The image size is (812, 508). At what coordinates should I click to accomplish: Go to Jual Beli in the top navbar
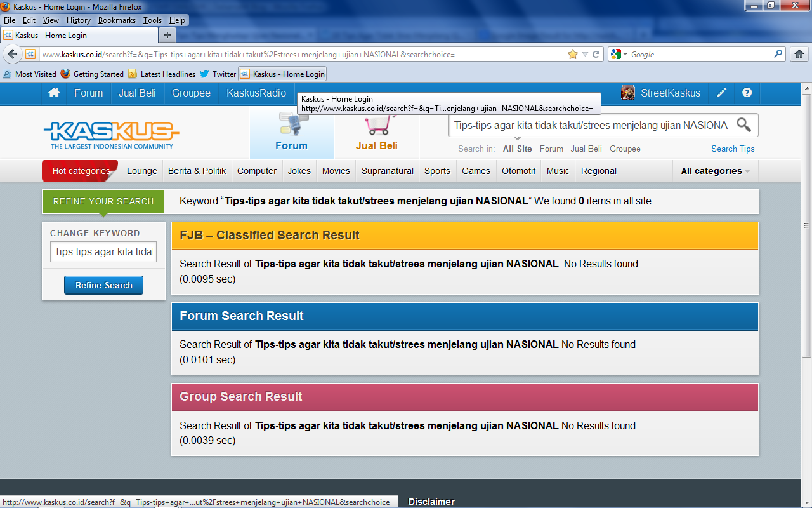click(137, 93)
